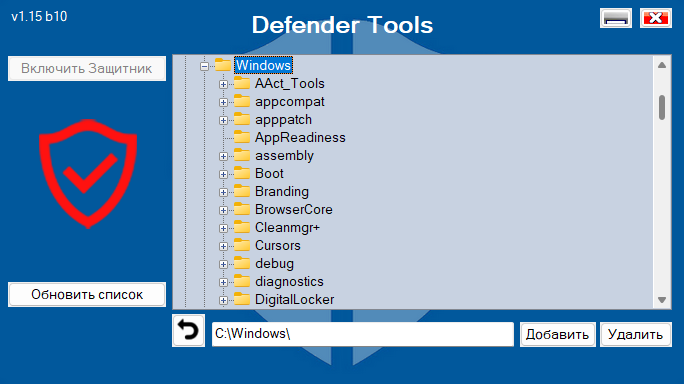Expand the Boot folder node
Viewport: 684px width, 384px height.
(223, 175)
